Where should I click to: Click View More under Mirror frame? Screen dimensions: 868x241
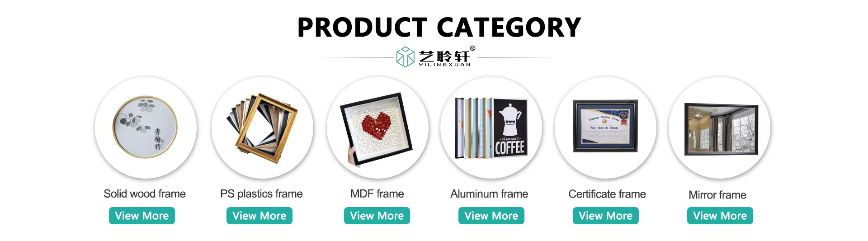[x=720, y=216]
